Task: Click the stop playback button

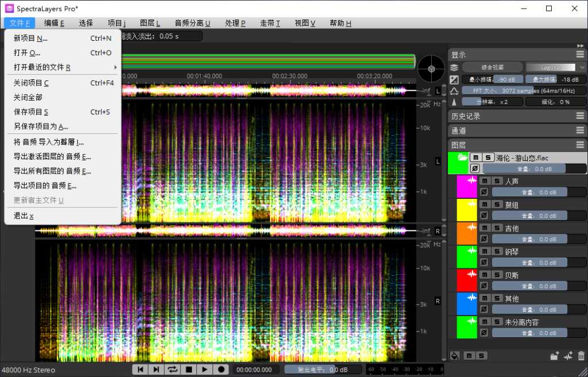Action: click(189, 370)
